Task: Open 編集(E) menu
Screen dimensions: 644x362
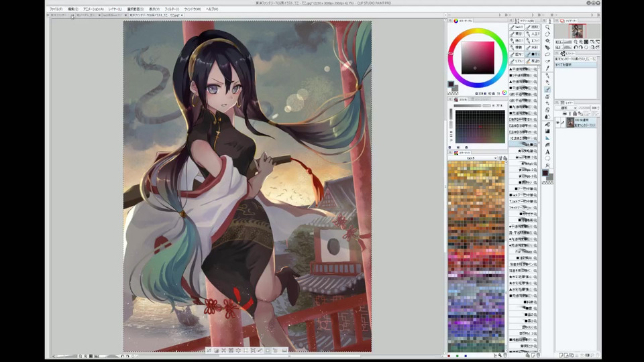Action: tap(72, 9)
